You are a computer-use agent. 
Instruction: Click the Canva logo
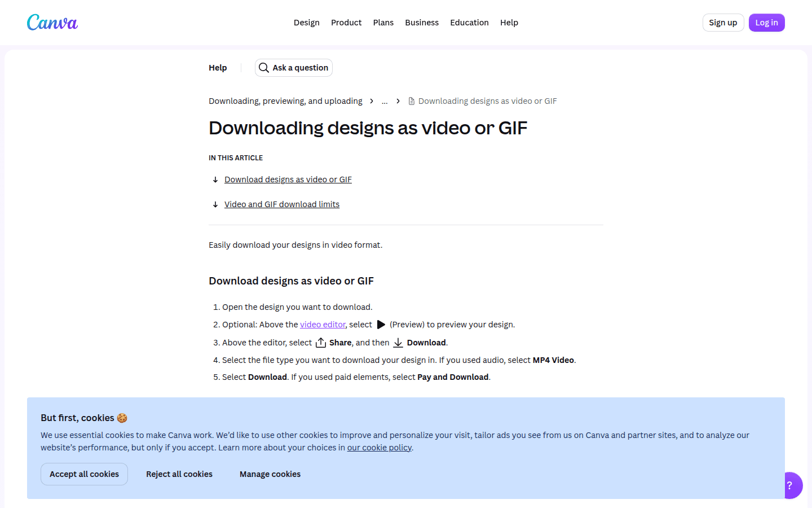click(52, 23)
